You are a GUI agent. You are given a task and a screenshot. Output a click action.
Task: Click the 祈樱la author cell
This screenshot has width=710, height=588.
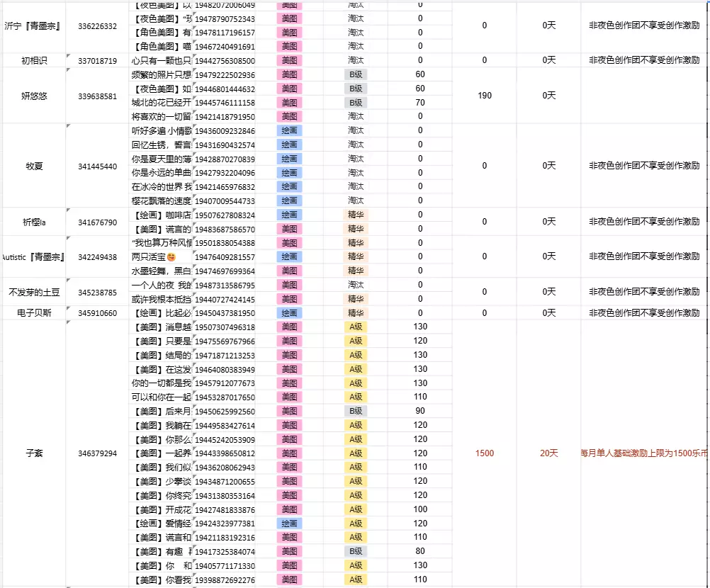coord(34,222)
